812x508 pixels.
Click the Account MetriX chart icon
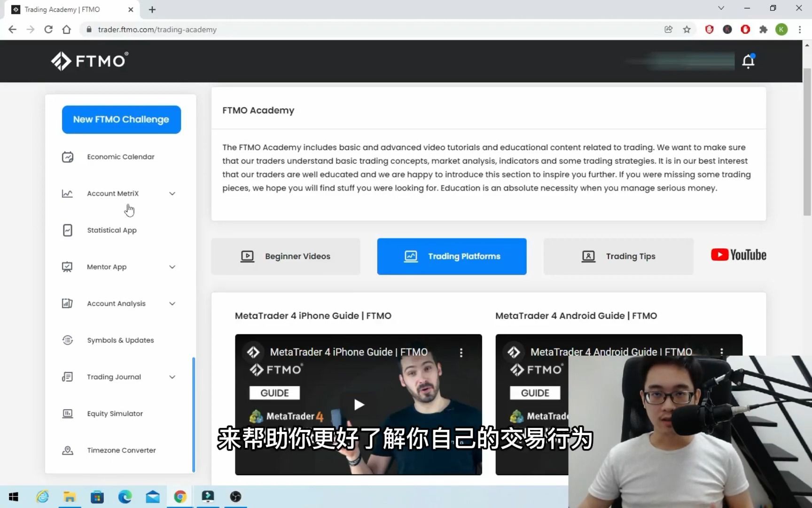(68, 193)
